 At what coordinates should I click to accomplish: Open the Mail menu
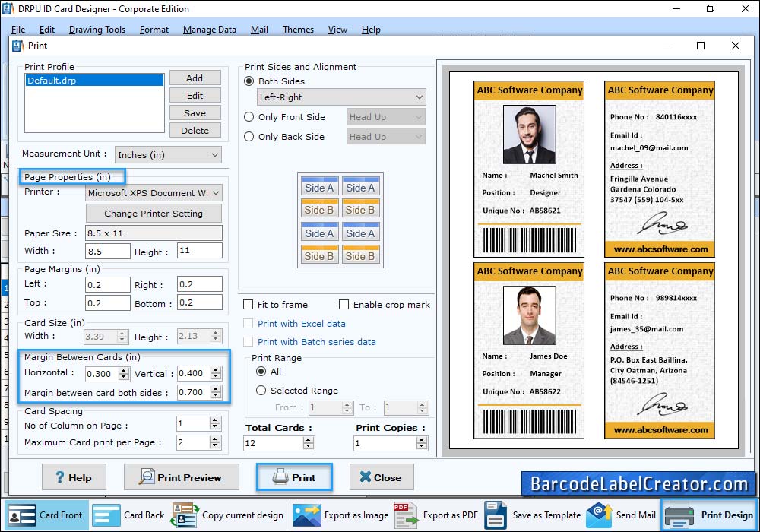(x=259, y=30)
